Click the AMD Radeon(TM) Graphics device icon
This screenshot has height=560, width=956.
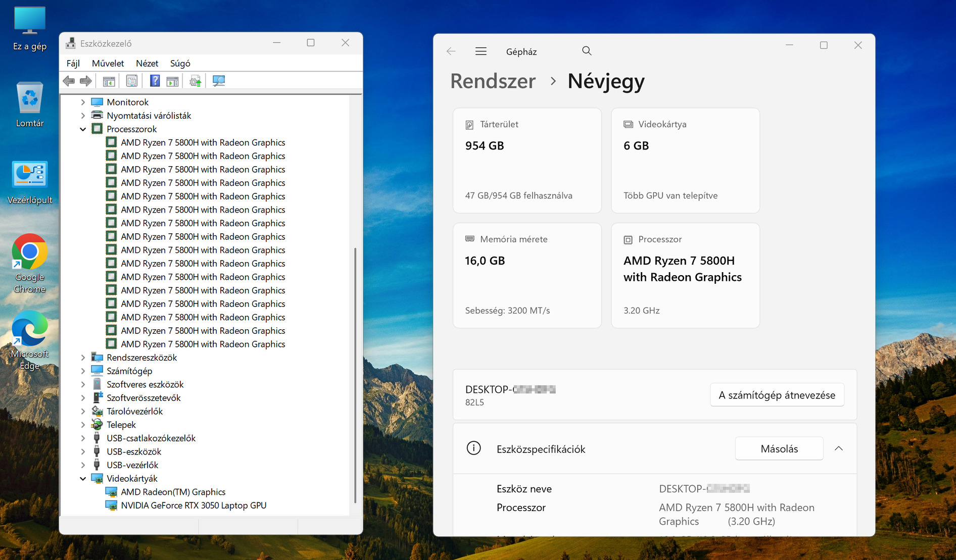point(111,492)
